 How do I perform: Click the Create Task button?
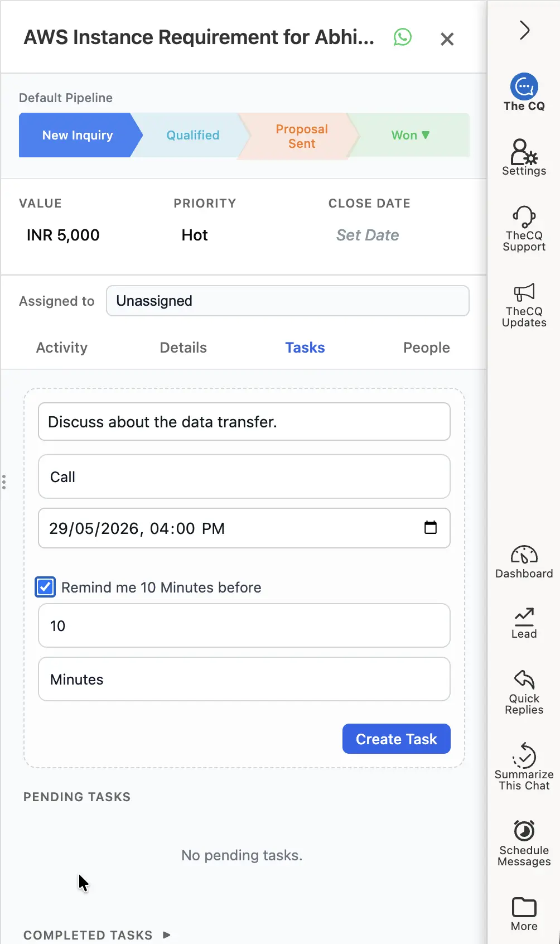[397, 739]
